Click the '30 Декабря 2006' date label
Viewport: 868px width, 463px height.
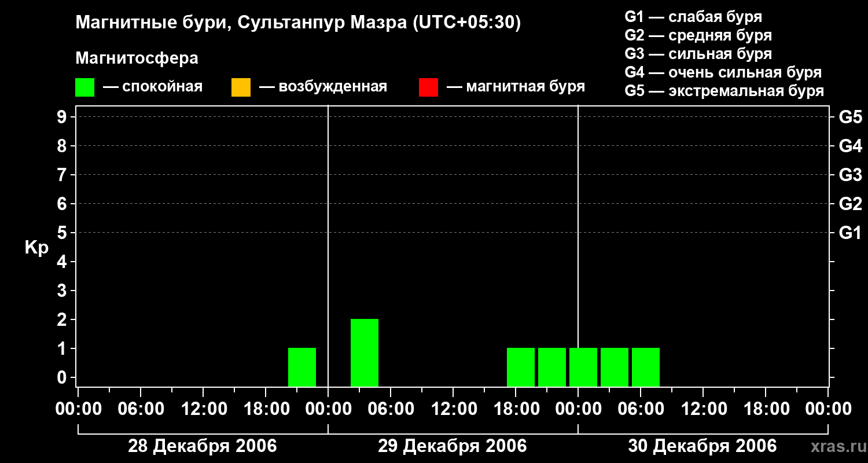[703, 446]
